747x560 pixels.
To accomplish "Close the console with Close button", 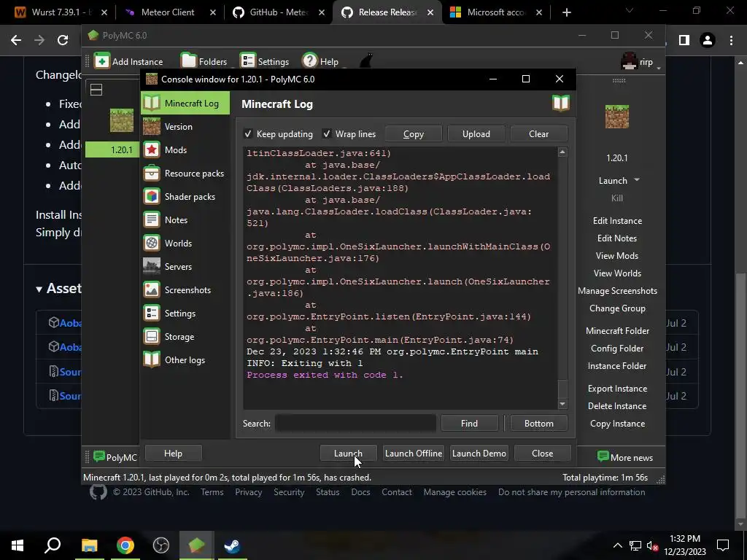I will tap(542, 454).
